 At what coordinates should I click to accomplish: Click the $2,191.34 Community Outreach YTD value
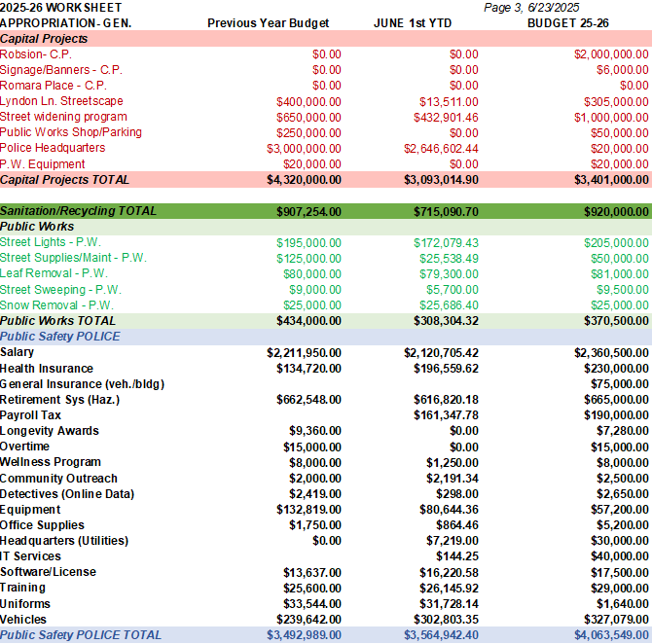(452, 479)
